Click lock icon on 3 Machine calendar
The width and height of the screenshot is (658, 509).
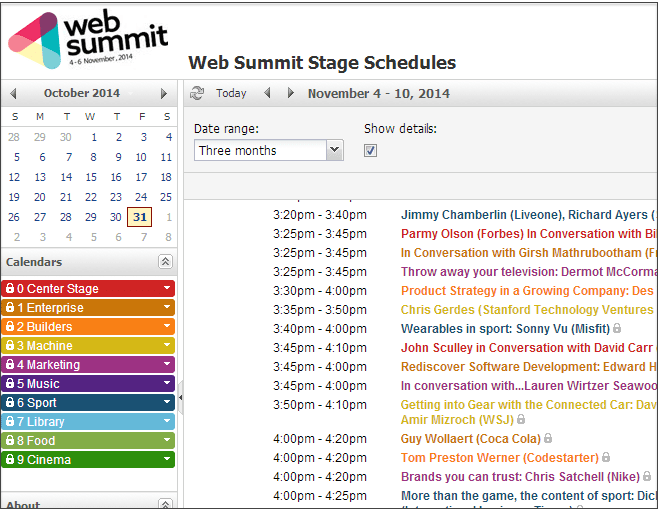[10, 345]
